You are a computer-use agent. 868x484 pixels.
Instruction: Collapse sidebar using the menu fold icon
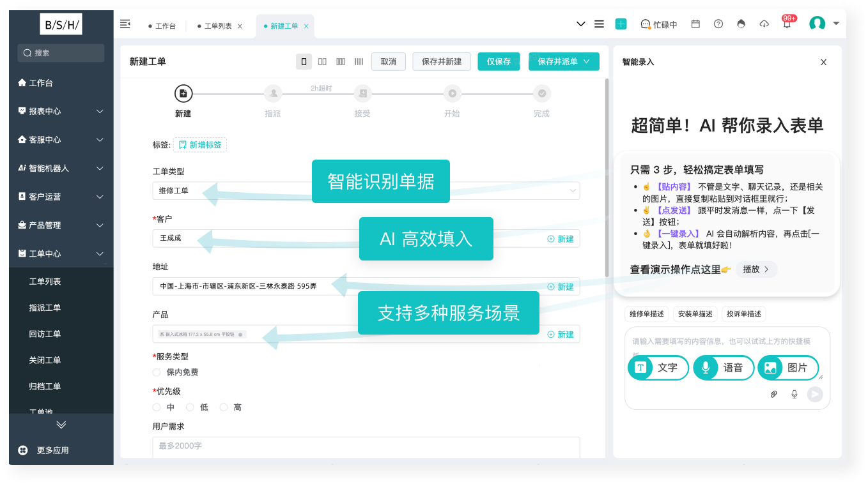point(125,24)
